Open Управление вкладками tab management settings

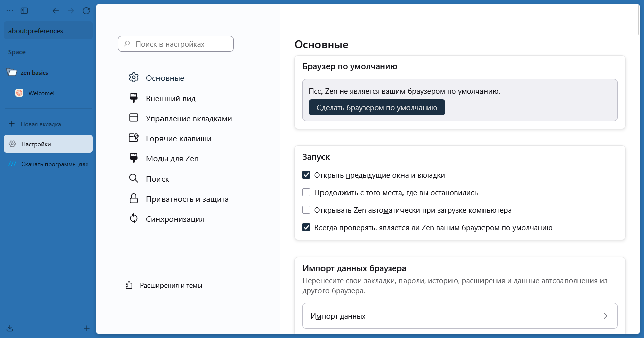pyautogui.click(x=134, y=118)
